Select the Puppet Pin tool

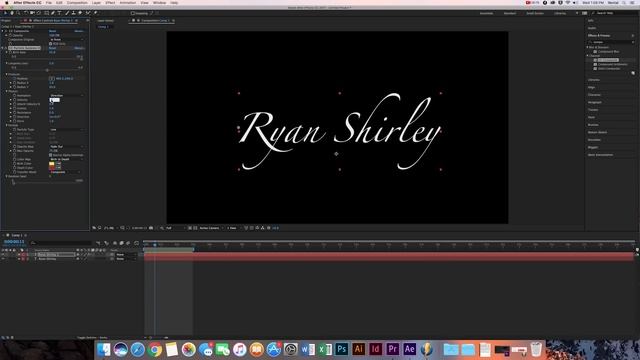95,13
